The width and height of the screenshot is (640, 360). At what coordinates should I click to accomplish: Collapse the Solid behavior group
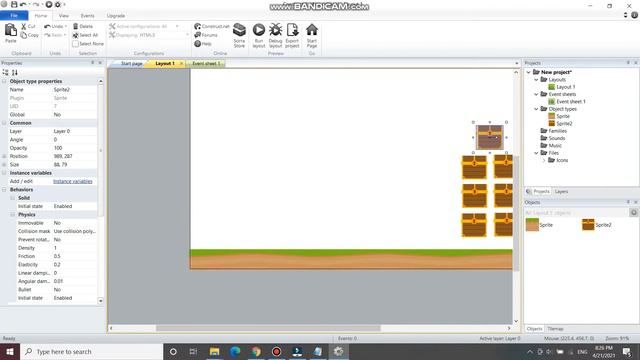(x=12, y=198)
